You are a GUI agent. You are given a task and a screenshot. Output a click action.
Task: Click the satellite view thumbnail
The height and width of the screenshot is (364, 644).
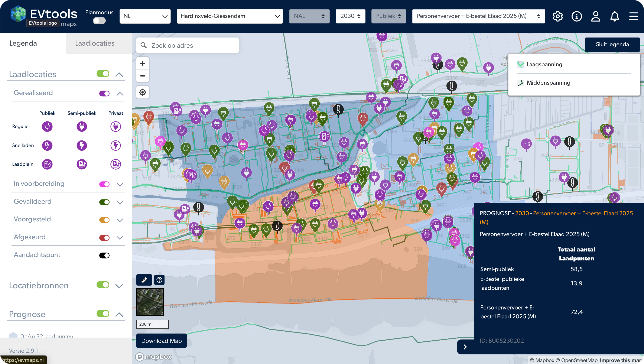150,302
